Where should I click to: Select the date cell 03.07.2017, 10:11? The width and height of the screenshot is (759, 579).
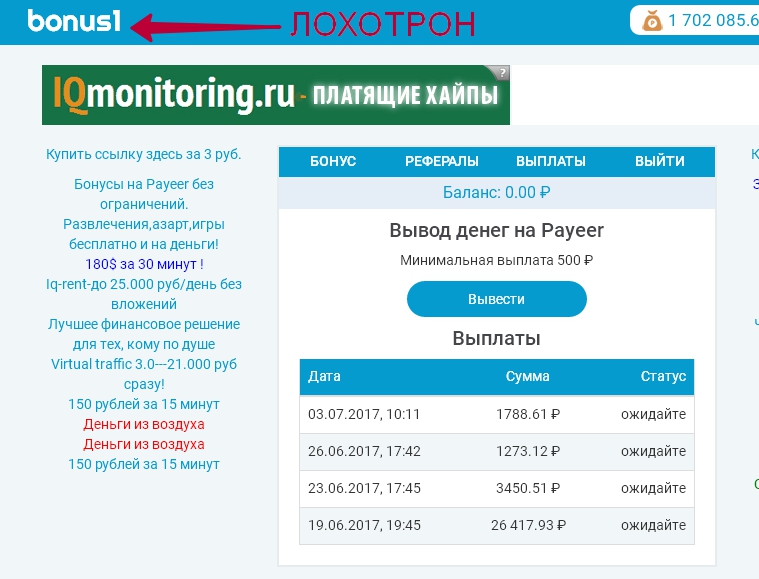(x=364, y=414)
